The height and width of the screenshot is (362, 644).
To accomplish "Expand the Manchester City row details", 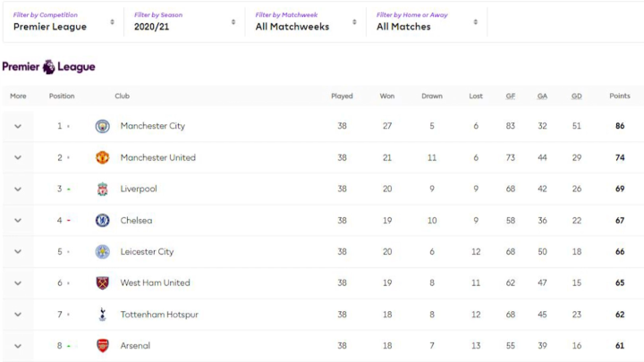I will [x=17, y=126].
